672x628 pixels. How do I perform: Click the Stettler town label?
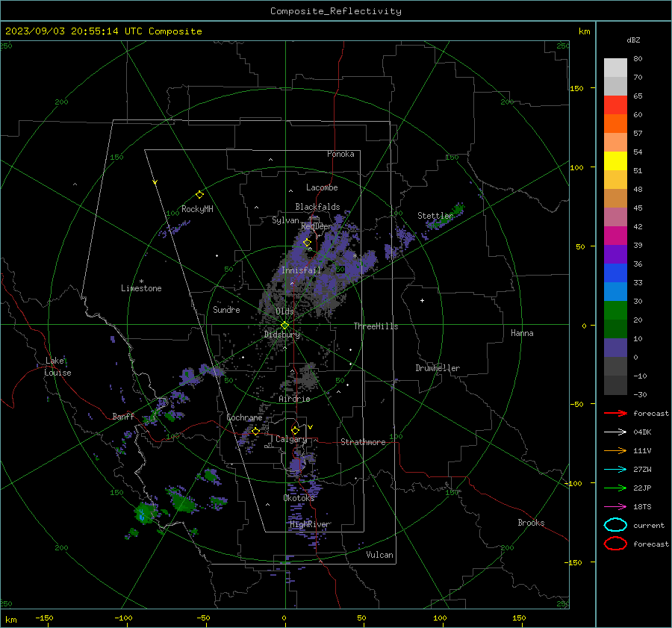(435, 216)
